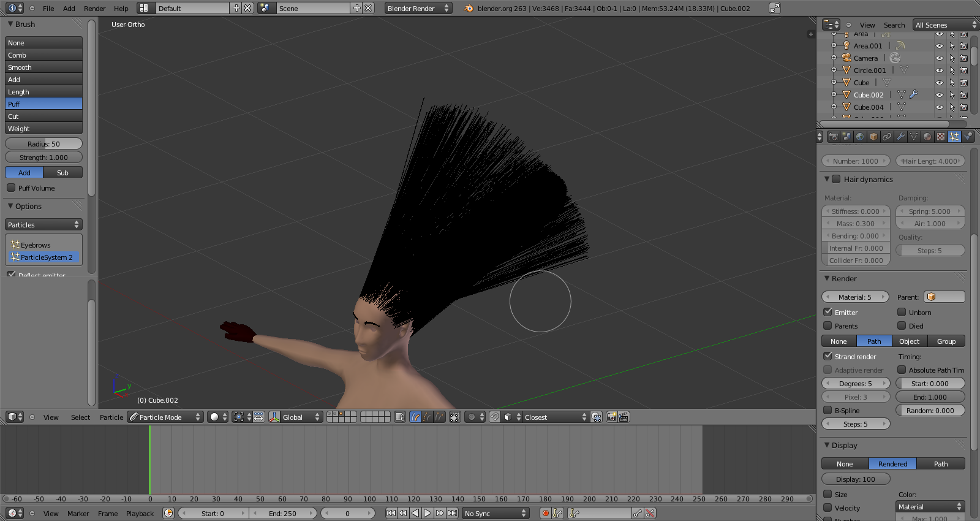Enable Absolute Path Time checkbox
The height and width of the screenshot is (521, 980).
(902, 370)
